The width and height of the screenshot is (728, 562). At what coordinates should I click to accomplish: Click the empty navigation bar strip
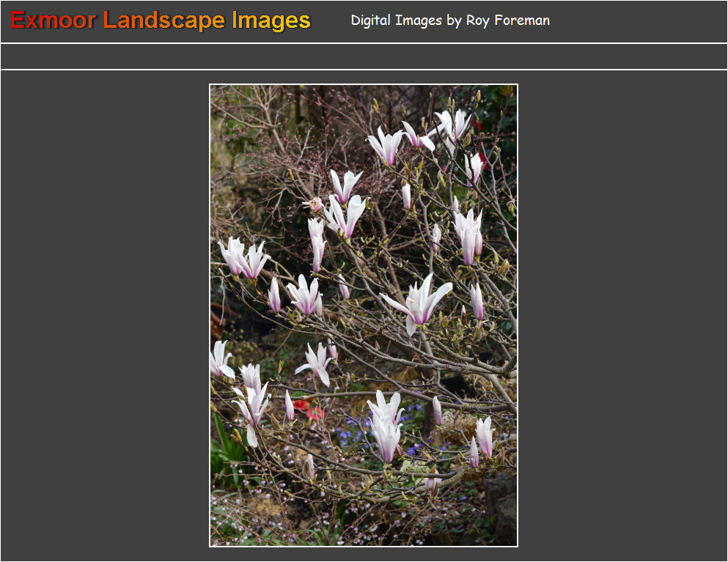[364, 56]
